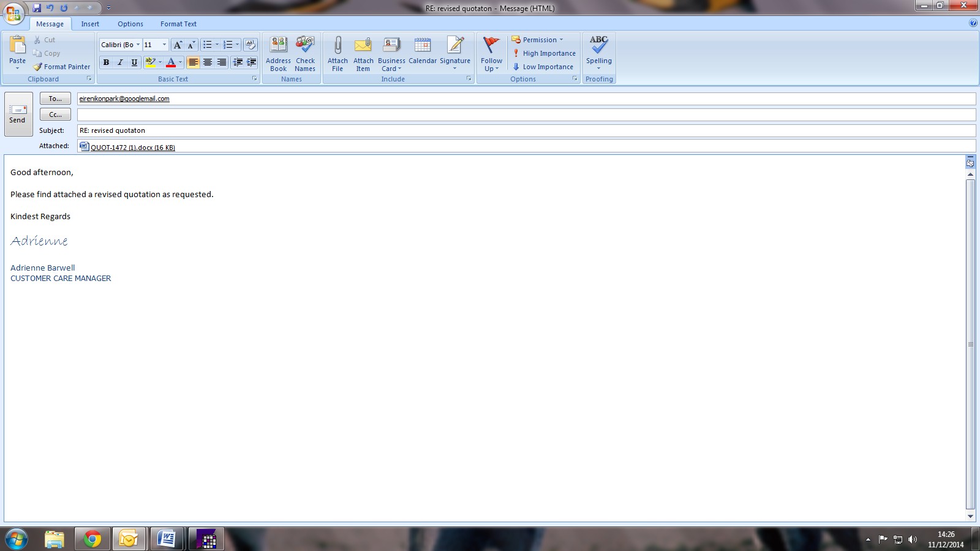
Task: Open the Format Text tab
Action: pos(178,24)
